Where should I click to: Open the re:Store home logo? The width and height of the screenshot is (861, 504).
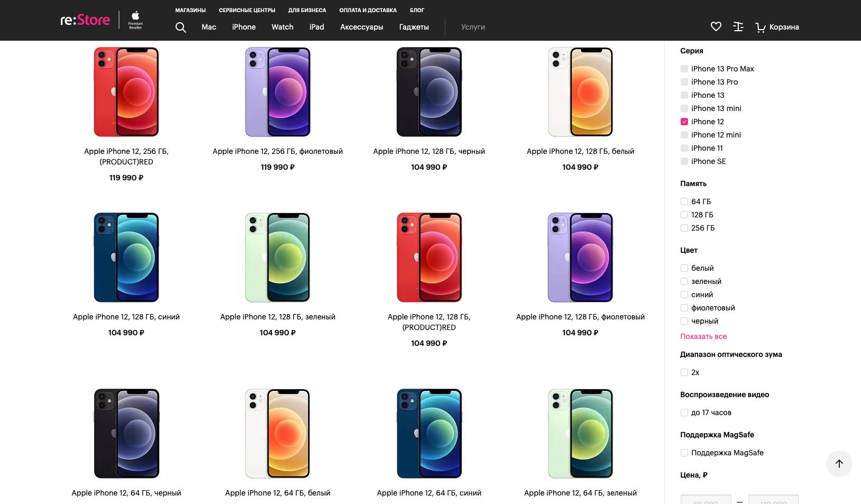point(85,20)
